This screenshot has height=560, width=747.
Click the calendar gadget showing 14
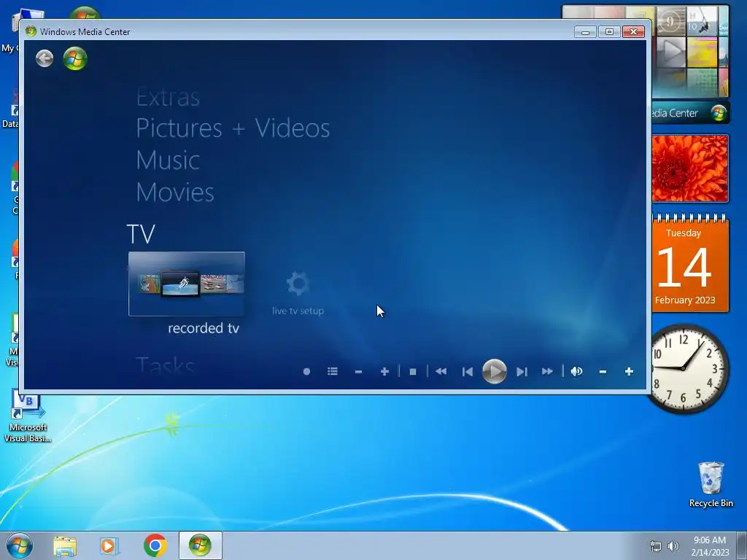[x=690, y=264]
